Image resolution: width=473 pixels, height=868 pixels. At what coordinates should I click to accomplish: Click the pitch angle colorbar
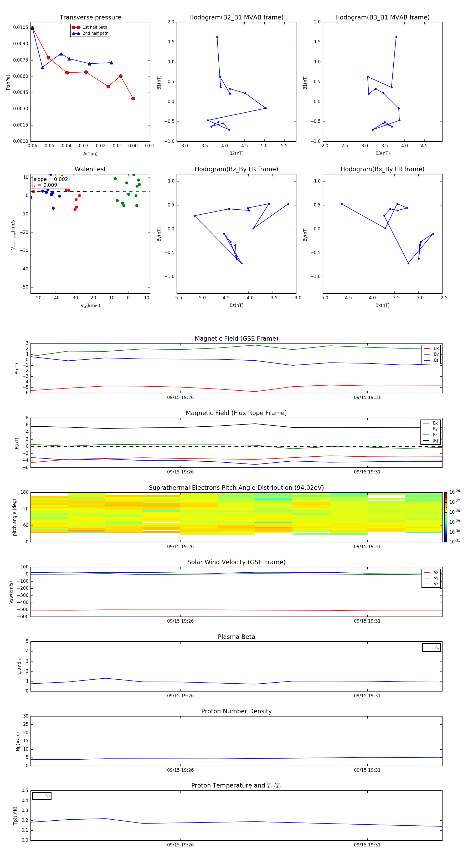446,517
